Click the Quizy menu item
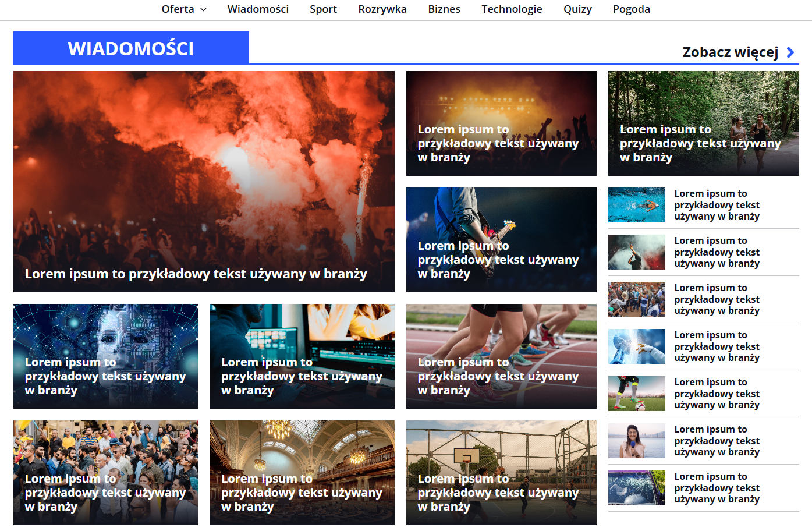 577,9
